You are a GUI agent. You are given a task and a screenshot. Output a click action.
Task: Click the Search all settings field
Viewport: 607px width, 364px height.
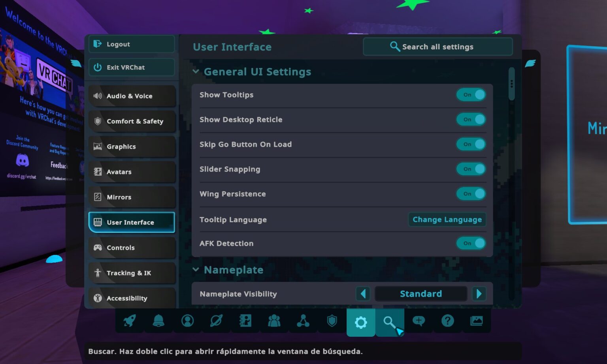tap(437, 47)
